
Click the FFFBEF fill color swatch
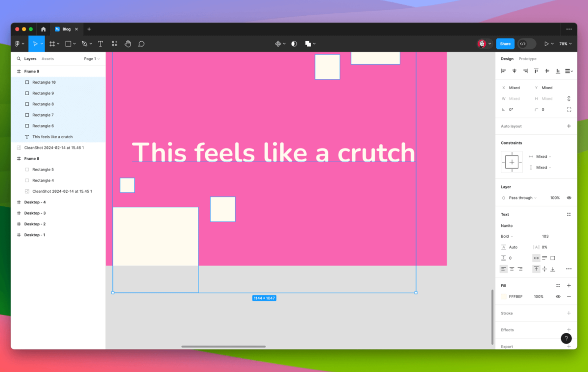coord(503,297)
